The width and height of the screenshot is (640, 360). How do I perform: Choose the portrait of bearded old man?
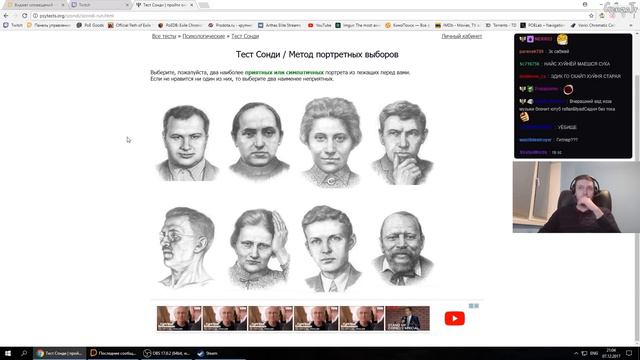click(402, 248)
